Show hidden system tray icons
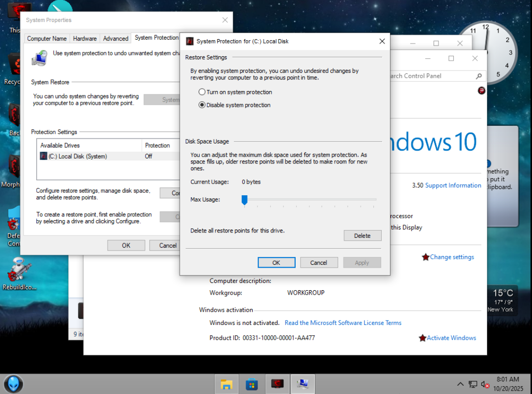 [x=460, y=384]
